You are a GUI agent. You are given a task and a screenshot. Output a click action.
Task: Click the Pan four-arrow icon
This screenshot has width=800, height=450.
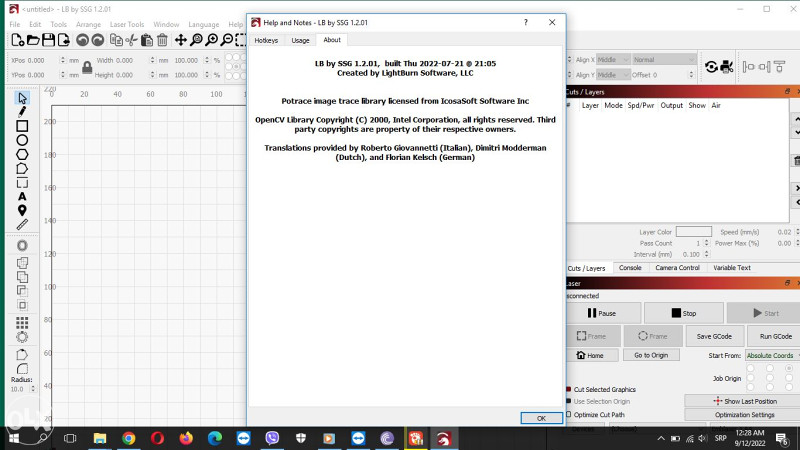coord(181,40)
